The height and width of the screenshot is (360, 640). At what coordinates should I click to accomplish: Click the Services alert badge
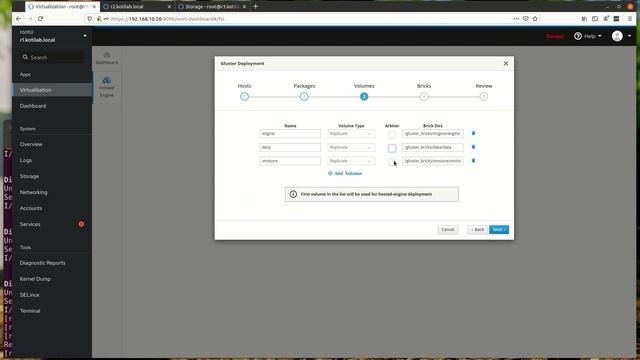point(81,224)
